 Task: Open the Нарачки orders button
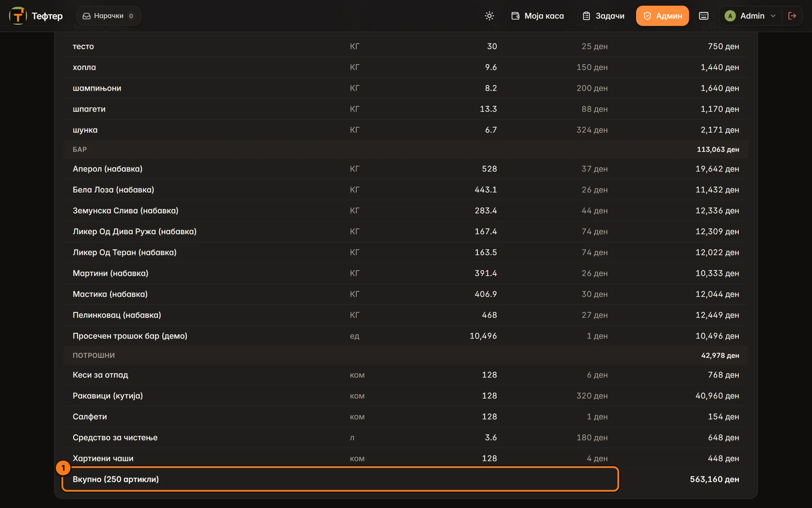pos(108,16)
